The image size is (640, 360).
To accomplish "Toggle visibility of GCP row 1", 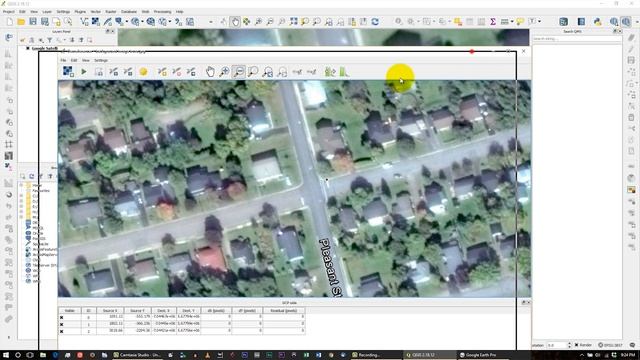I will point(62,324).
